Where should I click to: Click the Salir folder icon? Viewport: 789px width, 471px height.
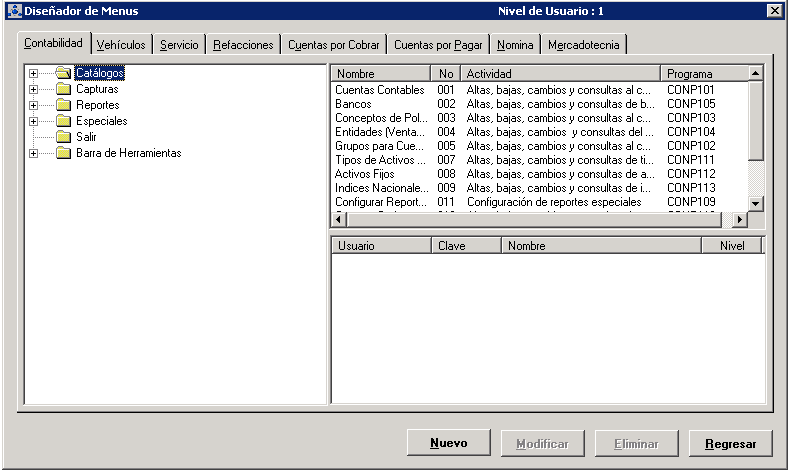pos(64,137)
